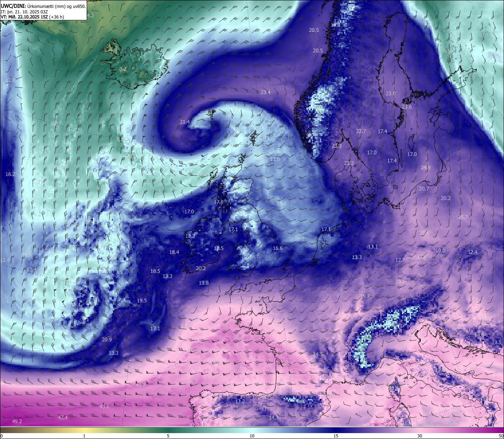Click the 10 tick label on the color scale

coord(252,436)
